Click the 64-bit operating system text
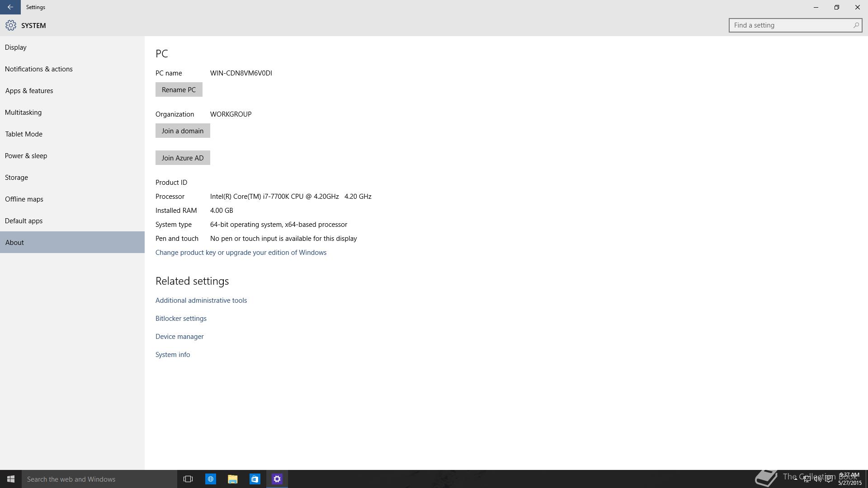The image size is (868, 488). 278,225
